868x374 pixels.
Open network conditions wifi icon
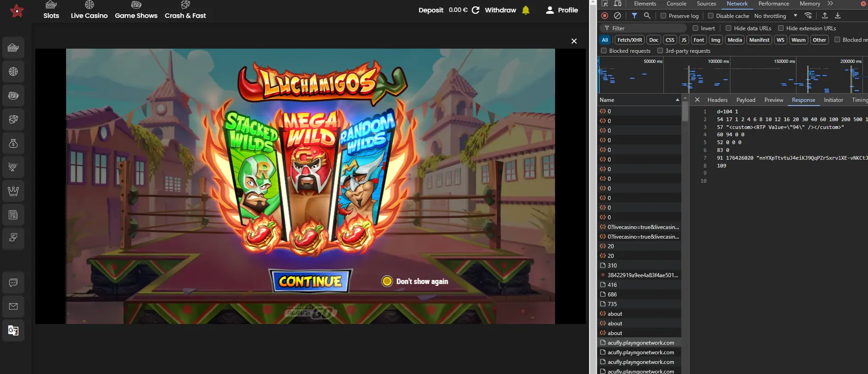[808, 16]
